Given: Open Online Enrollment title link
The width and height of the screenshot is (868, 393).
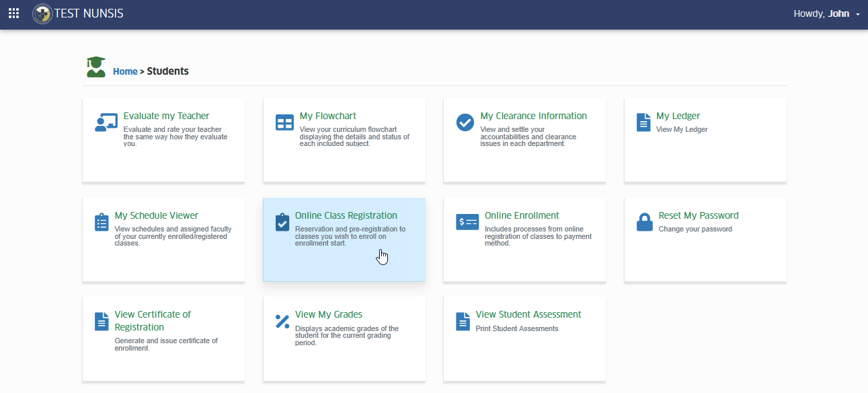Looking at the screenshot, I should [522, 215].
